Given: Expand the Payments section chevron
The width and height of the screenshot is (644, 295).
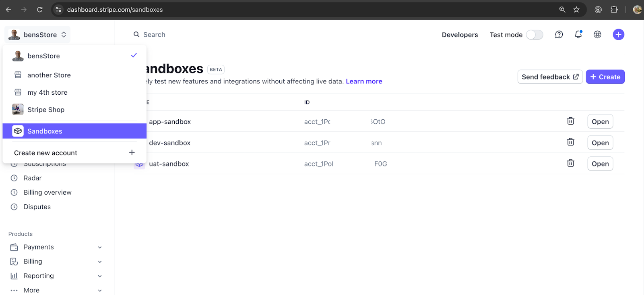Looking at the screenshot, I should [x=100, y=247].
